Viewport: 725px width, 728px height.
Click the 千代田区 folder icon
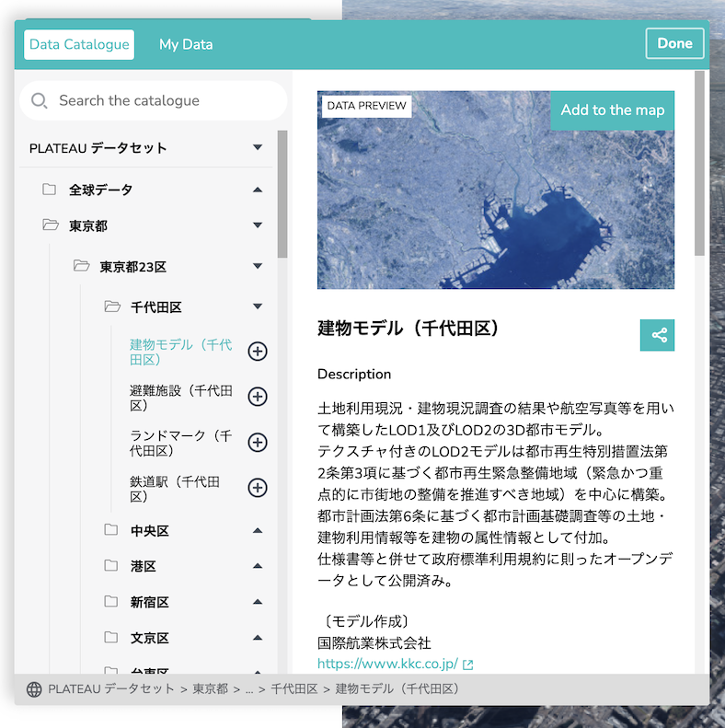point(112,306)
